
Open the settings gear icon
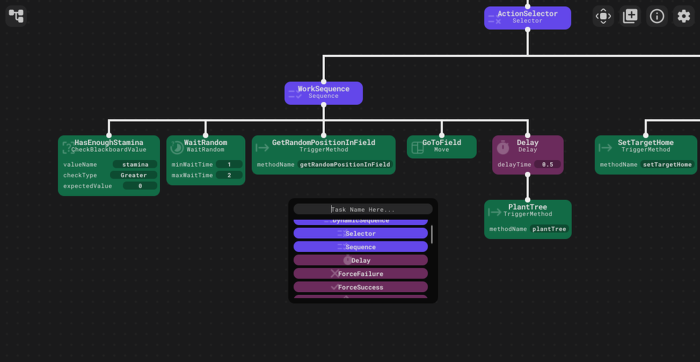coord(683,17)
